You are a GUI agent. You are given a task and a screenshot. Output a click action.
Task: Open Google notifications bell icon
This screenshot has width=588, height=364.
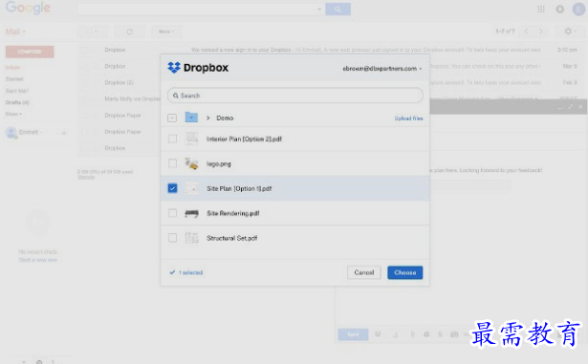pos(560,9)
